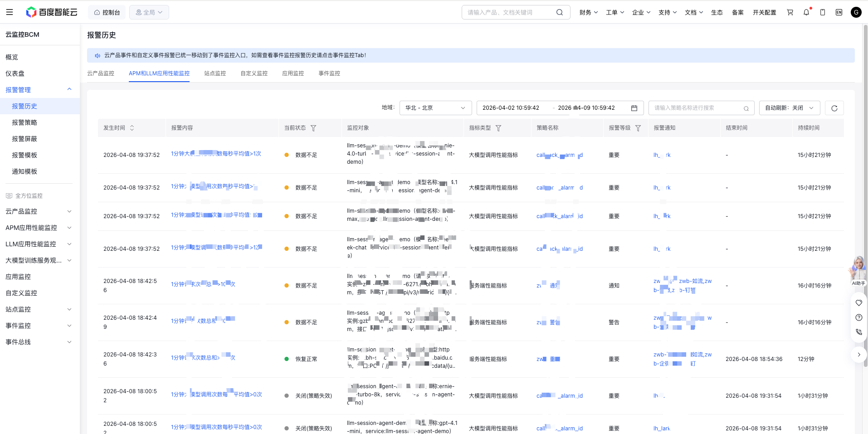Click the calendar icon in date range

pos(634,108)
